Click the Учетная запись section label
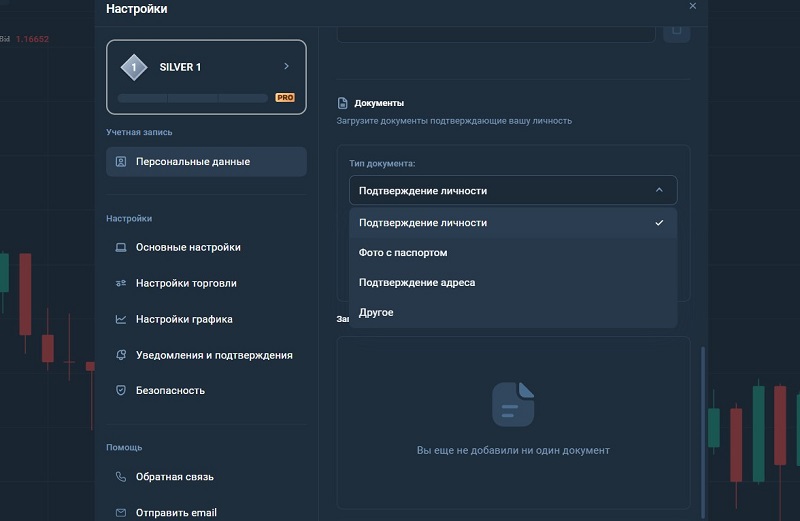 (139, 132)
